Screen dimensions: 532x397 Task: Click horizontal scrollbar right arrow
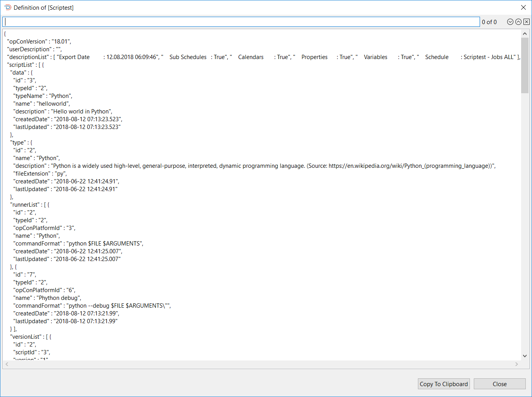coord(516,364)
